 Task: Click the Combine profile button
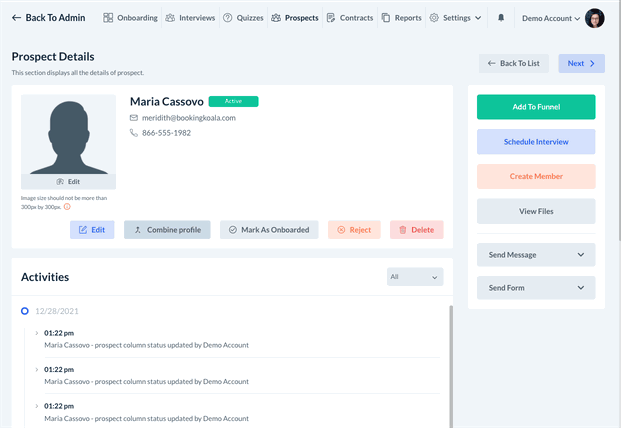click(x=167, y=230)
